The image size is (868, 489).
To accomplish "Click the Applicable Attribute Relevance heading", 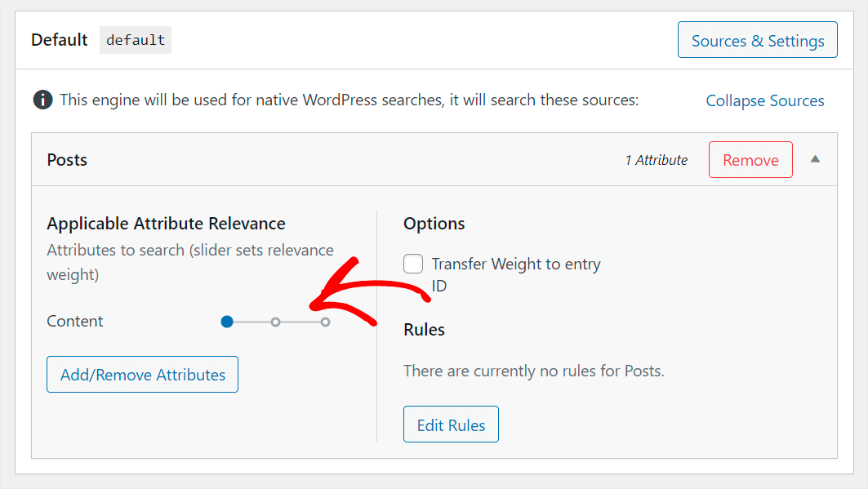I will pos(166,224).
